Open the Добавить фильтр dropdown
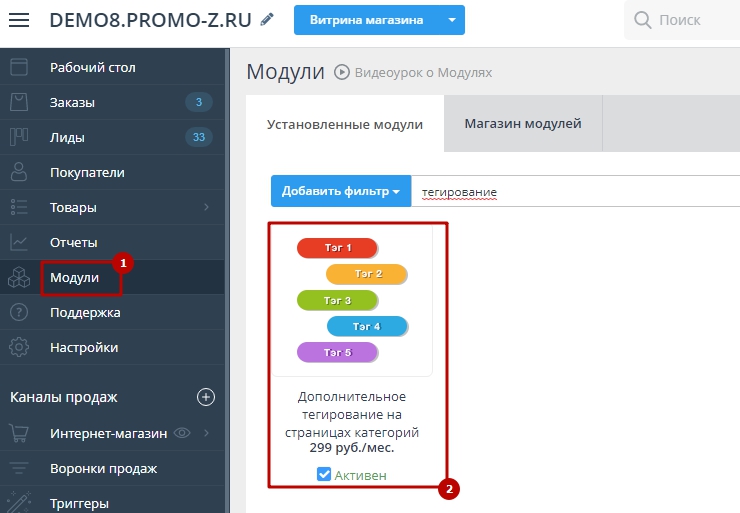 click(x=341, y=191)
